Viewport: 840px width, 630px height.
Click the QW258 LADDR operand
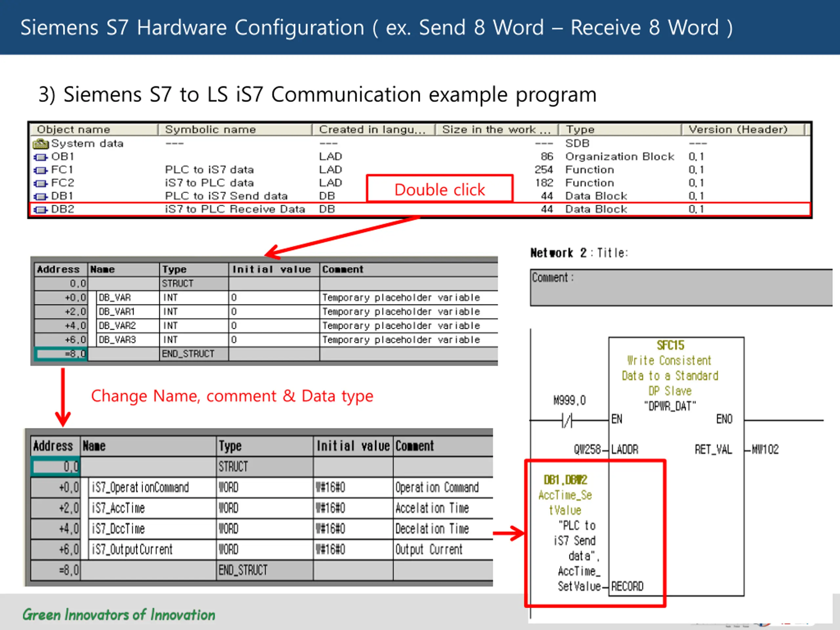coord(587,450)
